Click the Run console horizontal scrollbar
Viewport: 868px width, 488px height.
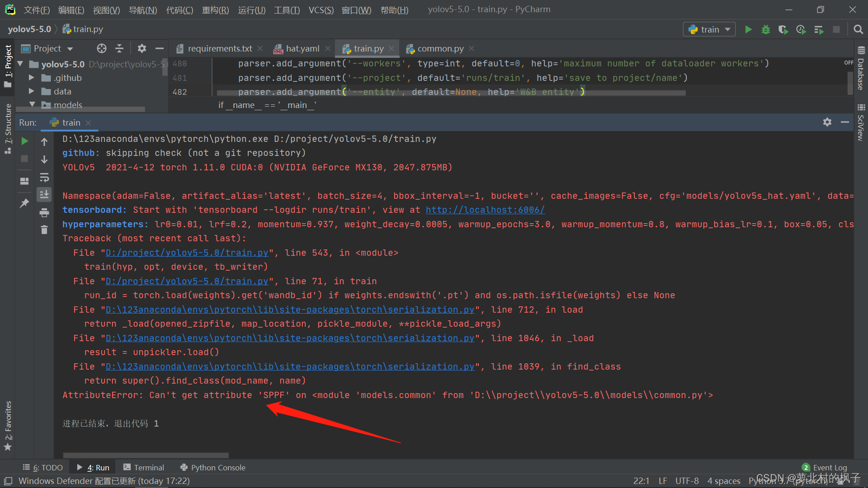146,455
